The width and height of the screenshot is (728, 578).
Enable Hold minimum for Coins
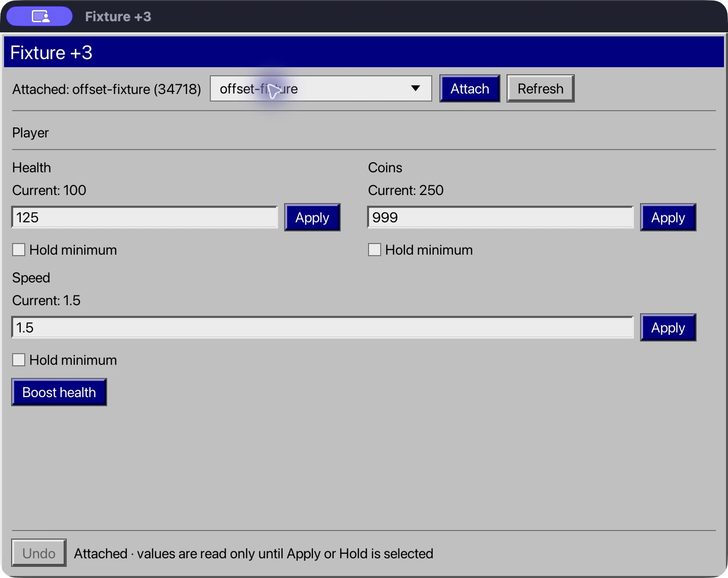375,250
